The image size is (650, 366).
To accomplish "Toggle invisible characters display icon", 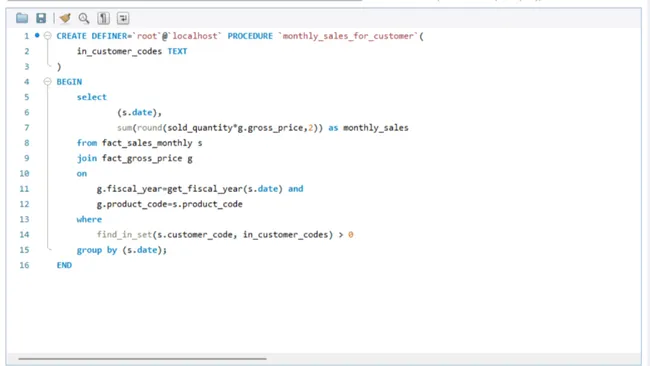I will (104, 18).
